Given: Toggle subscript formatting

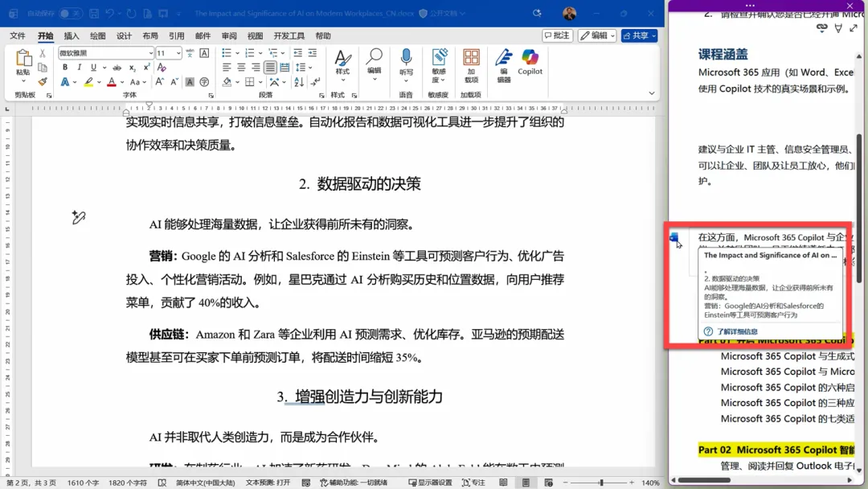Looking at the screenshot, I should 132,68.
